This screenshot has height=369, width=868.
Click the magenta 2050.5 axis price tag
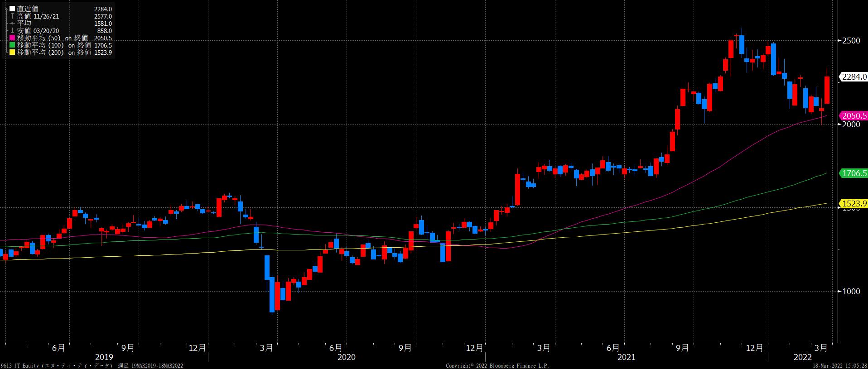tap(854, 116)
